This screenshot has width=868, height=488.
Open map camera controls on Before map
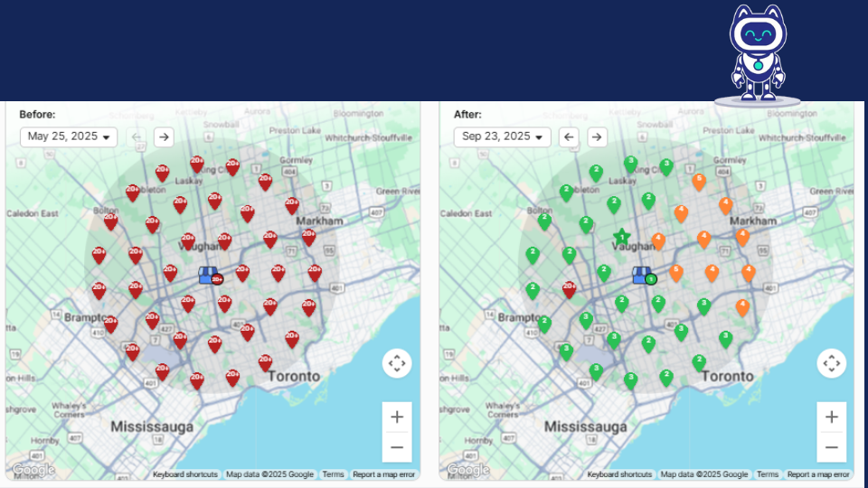point(397,363)
